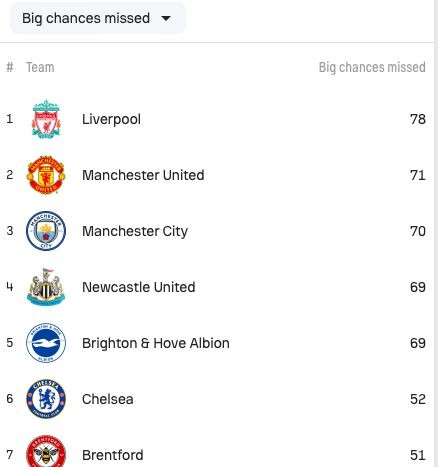Click the Manchester City club crest
Screen dimensions: 438x467
(46, 231)
